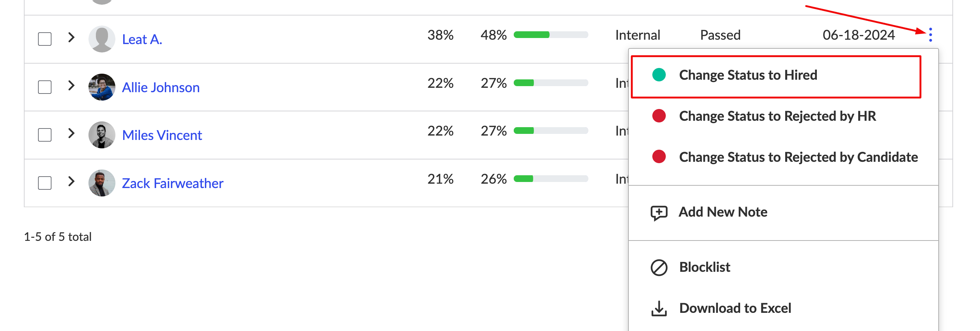Click the red dot beside Rejected by HR
Viewport: 980px width, 331px height.
[658, 116]
